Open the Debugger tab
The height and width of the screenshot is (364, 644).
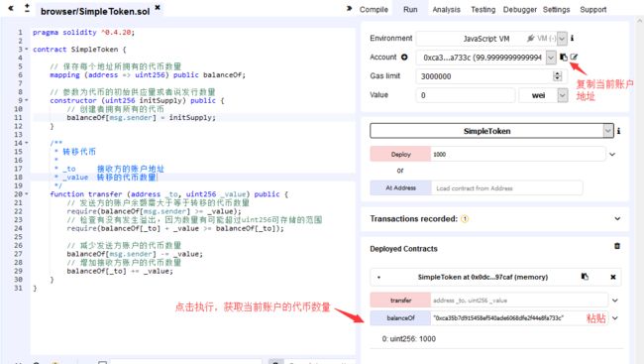tap(519, 9)
